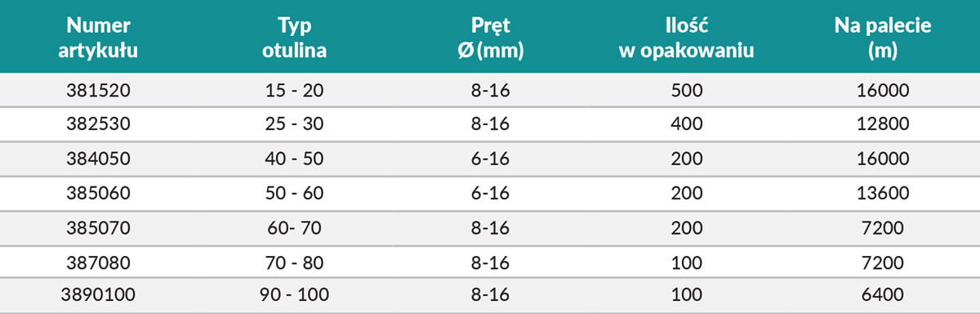Click the 500 quantity cell
Screen dimensions: 980x314
coord(686,92)
